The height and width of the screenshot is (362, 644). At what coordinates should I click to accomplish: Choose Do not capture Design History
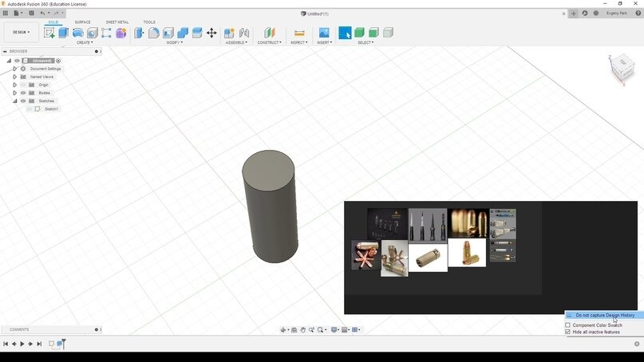[605, 315]
